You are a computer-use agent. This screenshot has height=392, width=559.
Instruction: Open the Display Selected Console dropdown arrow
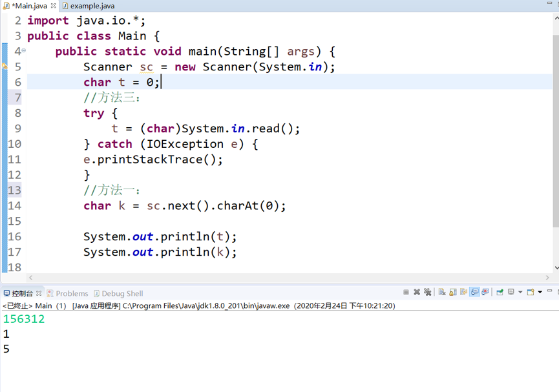tap(520, 292)
